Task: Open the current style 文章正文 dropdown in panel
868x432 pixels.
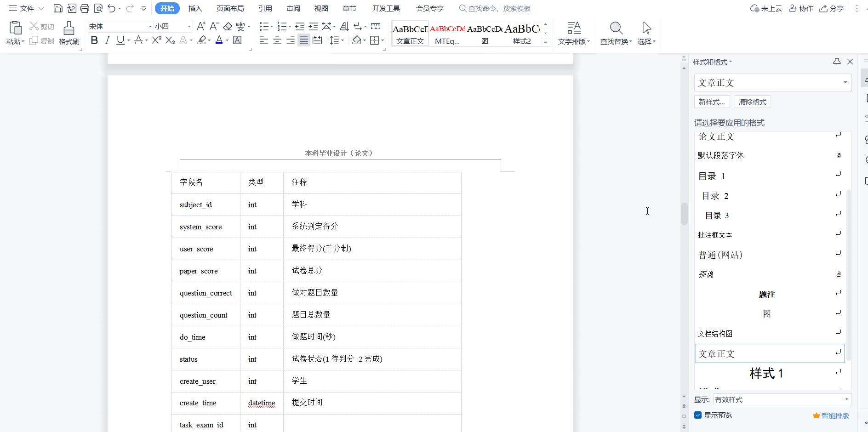Action: (845, 83)
